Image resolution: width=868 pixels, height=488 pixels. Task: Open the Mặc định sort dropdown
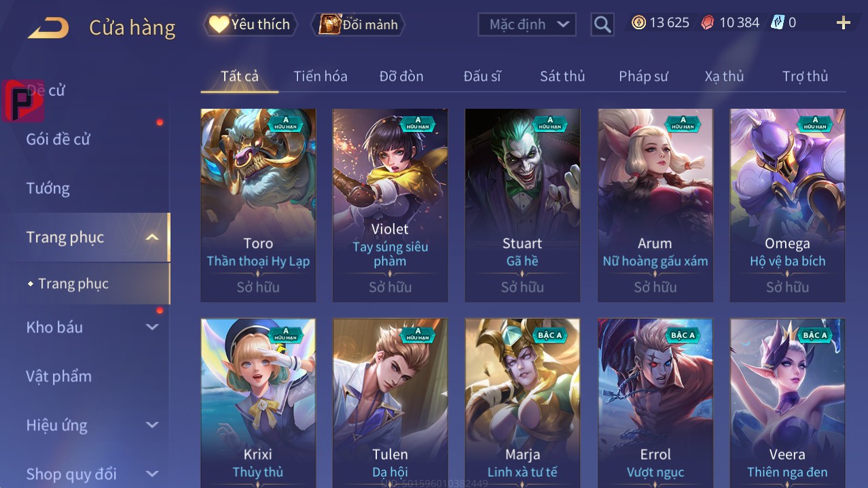pyautogui.click(x=527, y=24)
